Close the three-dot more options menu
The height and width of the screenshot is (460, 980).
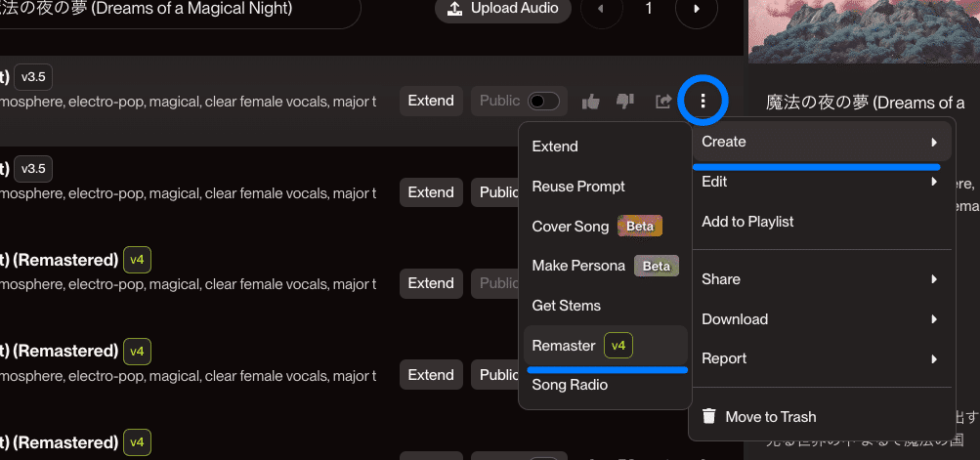[703, 100]
